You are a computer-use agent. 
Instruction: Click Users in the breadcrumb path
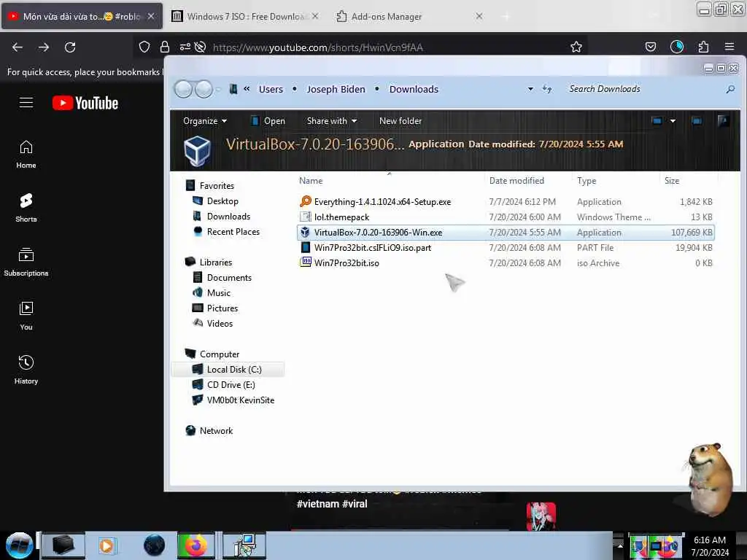click(271, 89)
